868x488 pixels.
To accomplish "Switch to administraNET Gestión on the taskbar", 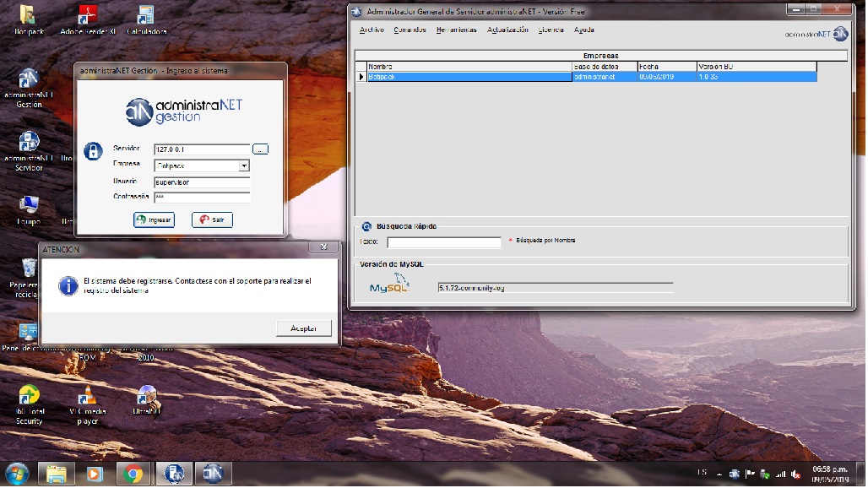I will coord(213,474).
